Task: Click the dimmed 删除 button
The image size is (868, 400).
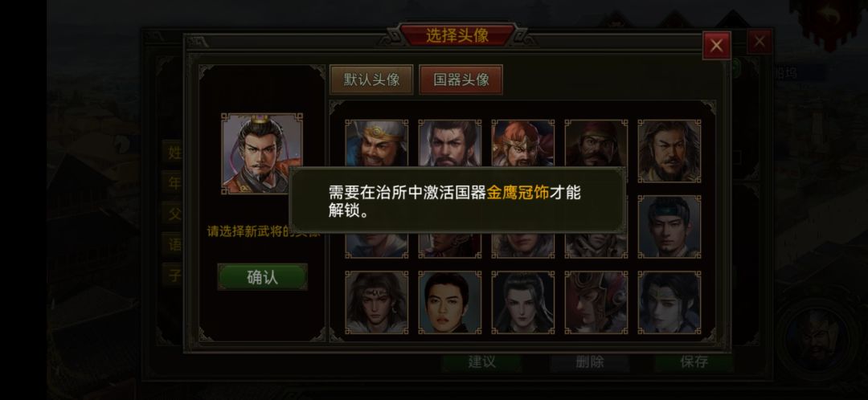Action: (590, 361)
